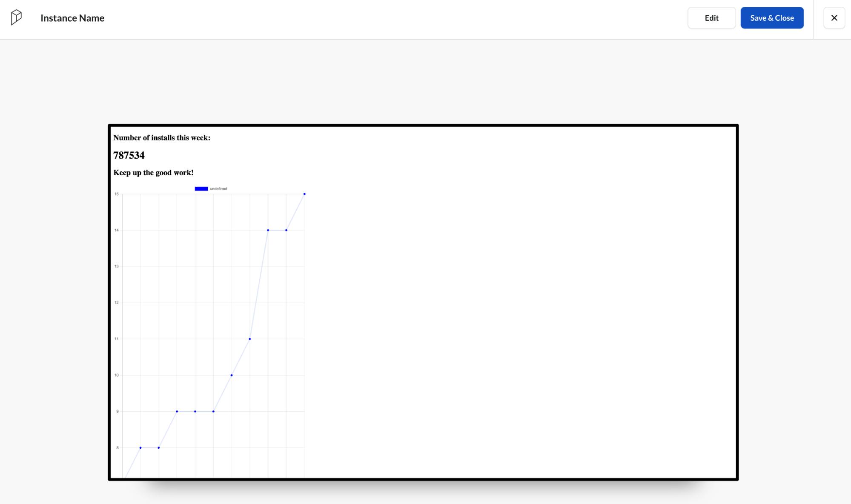Click the chart data point at 10
The height and width of the screenshot is (504, 851).
coord(232,375)
